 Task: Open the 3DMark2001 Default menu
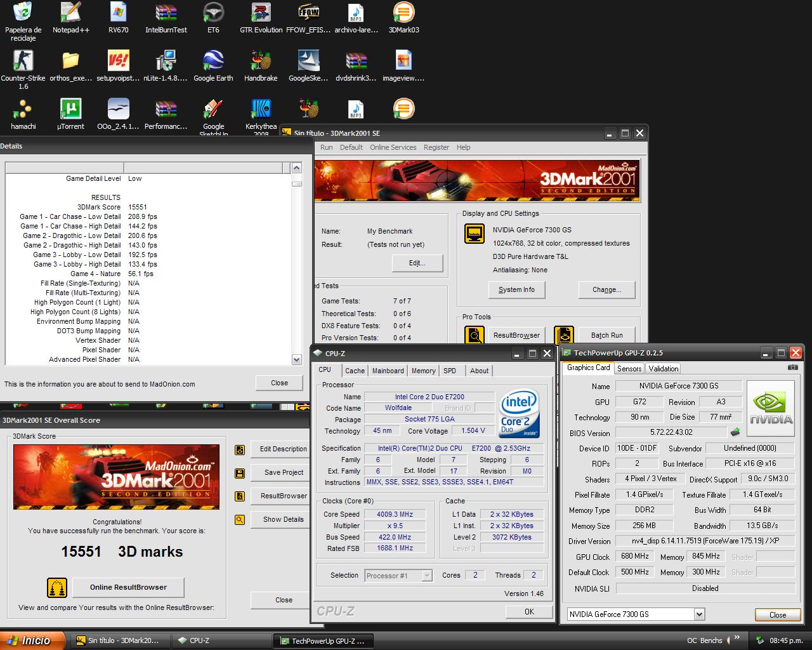coord(351,147)
